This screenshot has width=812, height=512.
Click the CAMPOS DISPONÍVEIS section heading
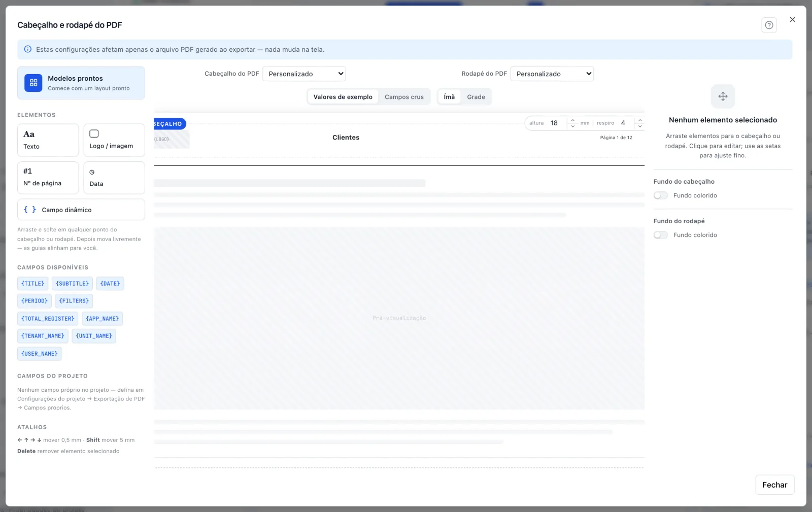53,267
